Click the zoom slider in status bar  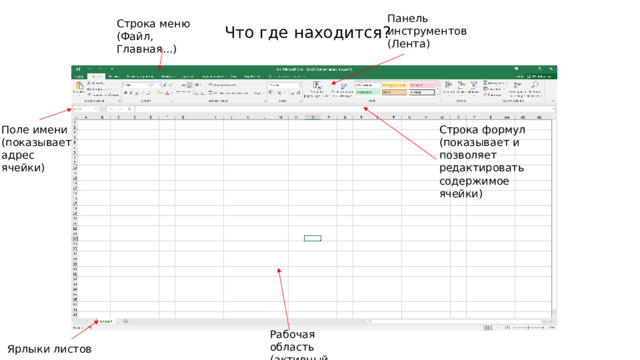coord(529,327)
